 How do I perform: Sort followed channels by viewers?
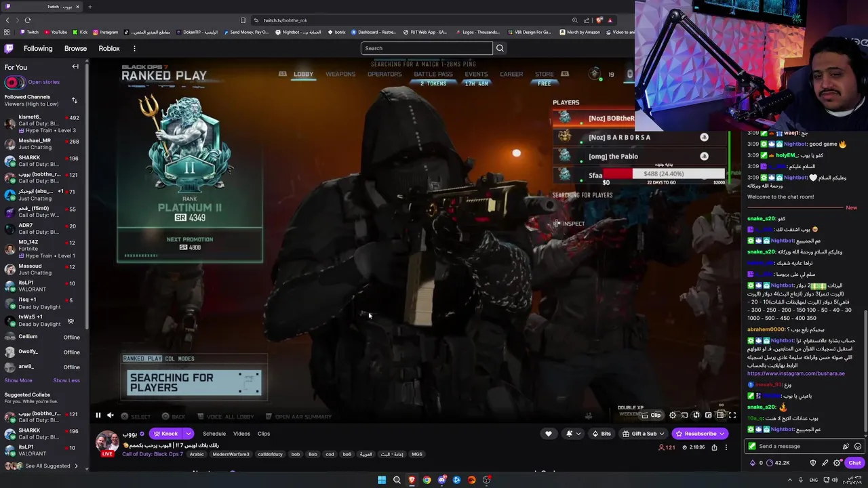point(74,100)
